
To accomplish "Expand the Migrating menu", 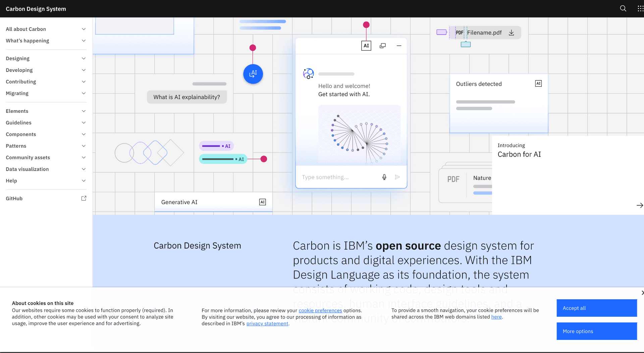I will [46, 93].
